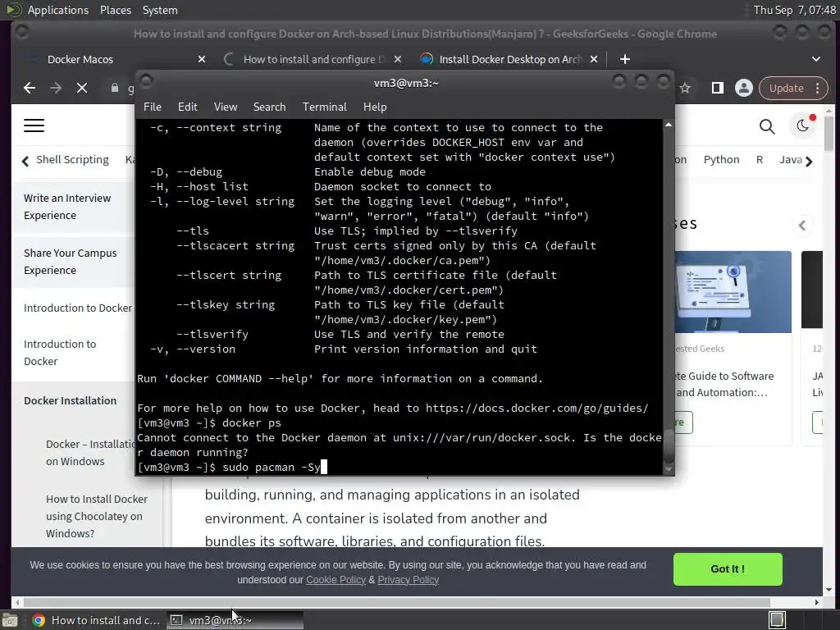The height and width of the screenshot is (630, 840).
Task: Click the address bar lock icon
Action: 114,88
